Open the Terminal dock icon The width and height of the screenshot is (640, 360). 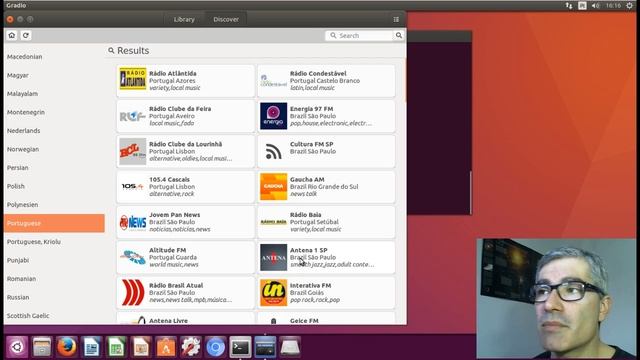coord(240,347)
